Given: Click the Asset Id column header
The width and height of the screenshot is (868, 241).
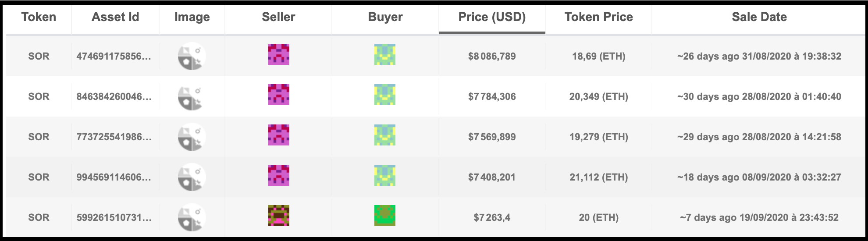Looking at the screenshot, I should [x=115, y=17].
